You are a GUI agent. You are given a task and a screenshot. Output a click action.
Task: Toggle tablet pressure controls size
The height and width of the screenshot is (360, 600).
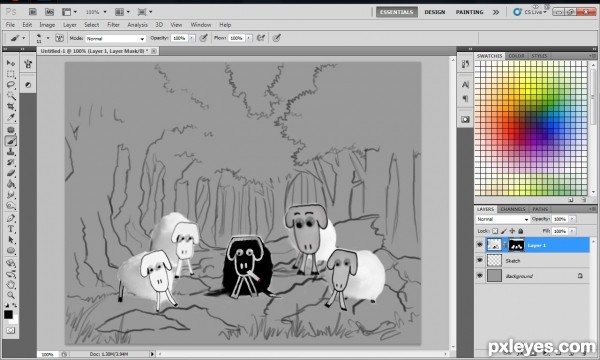tap(277, 38)
